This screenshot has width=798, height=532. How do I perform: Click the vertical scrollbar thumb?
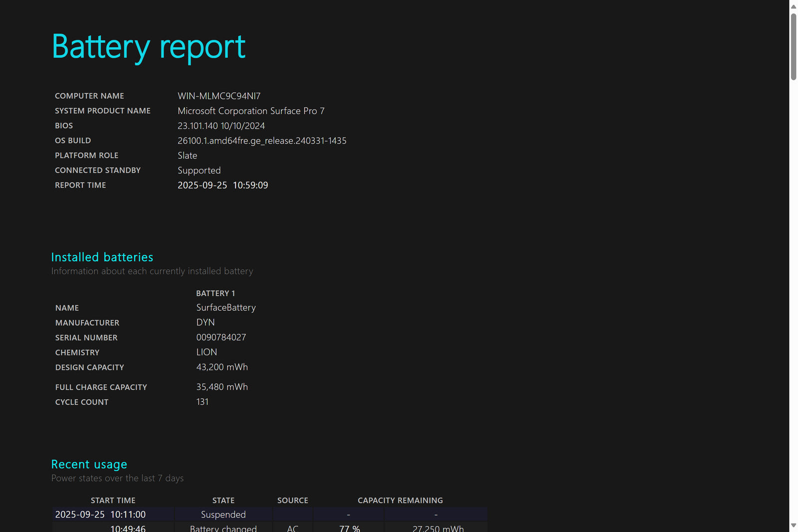tap(793, 46)
